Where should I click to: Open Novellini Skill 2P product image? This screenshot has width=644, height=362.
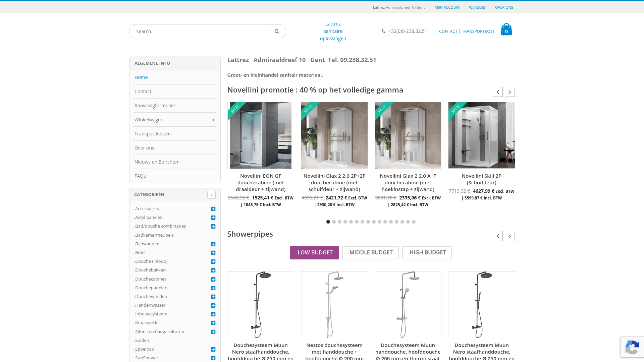pyautogui.click(x=481, y=135)
